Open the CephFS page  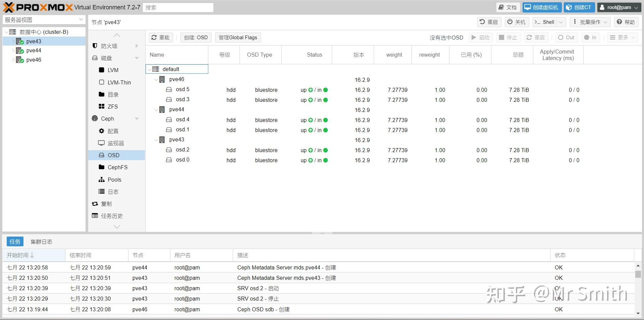click(x=117, y=167)
